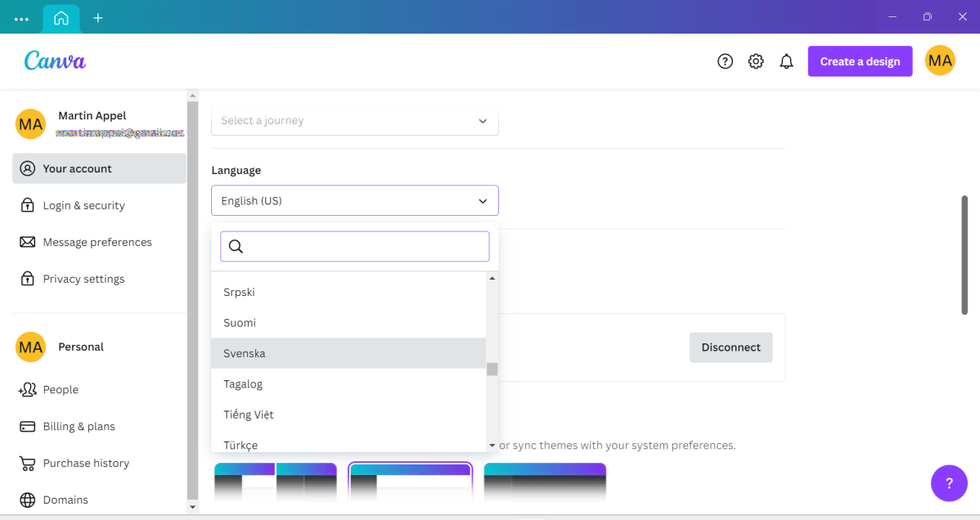
Task: Collapse the English (US) language dropdown
Action: tap(354, 201)
